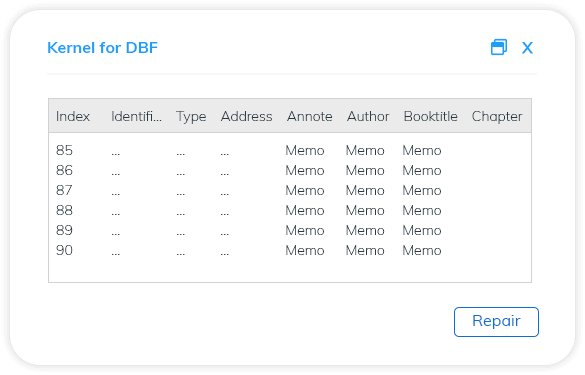Click Author Memo cell in row 86
Viewport: 585px width, 375px height.
[x=365, y=171]
